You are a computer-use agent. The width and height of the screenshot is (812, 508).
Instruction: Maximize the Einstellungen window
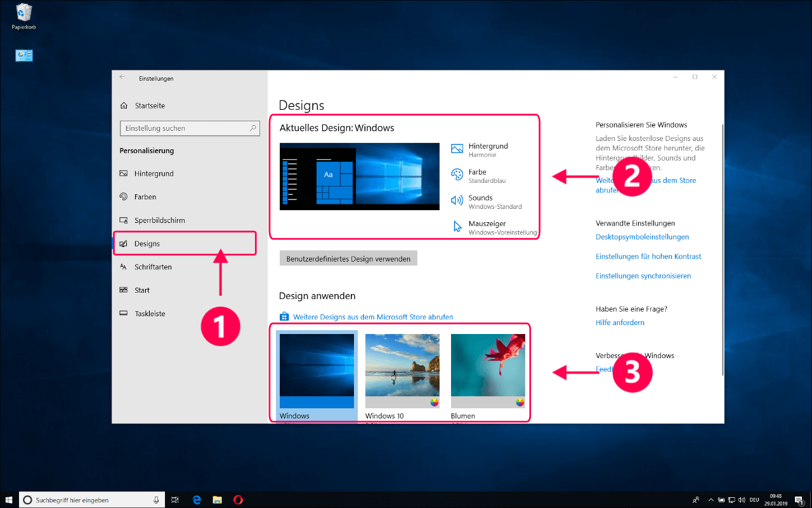[x=695, y=77]
